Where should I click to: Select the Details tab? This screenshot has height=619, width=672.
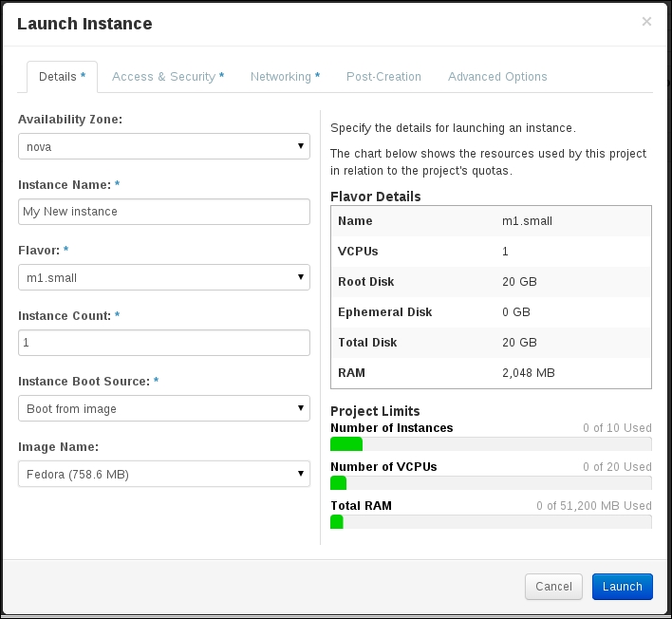pos(62,77)
